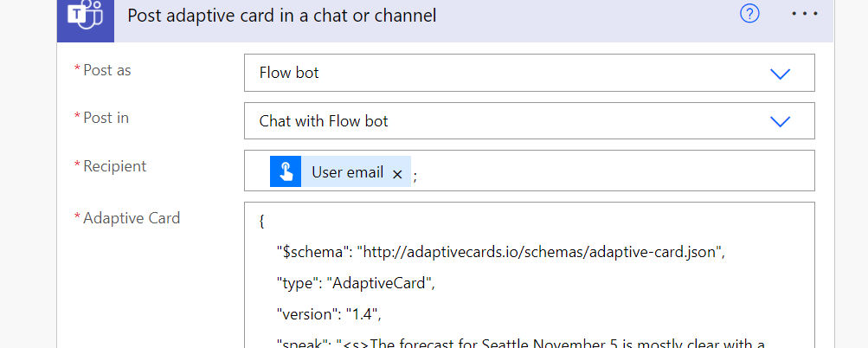Click the action title 'Post adaptive card in a chat or channel'
This screenshot has width=868, height=348.
coord(281,16)
